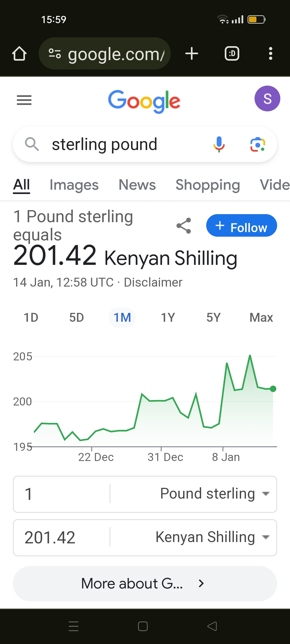Open a new tab with plus icon
This screenshot has width=290, height=644.
coord(192,53)
